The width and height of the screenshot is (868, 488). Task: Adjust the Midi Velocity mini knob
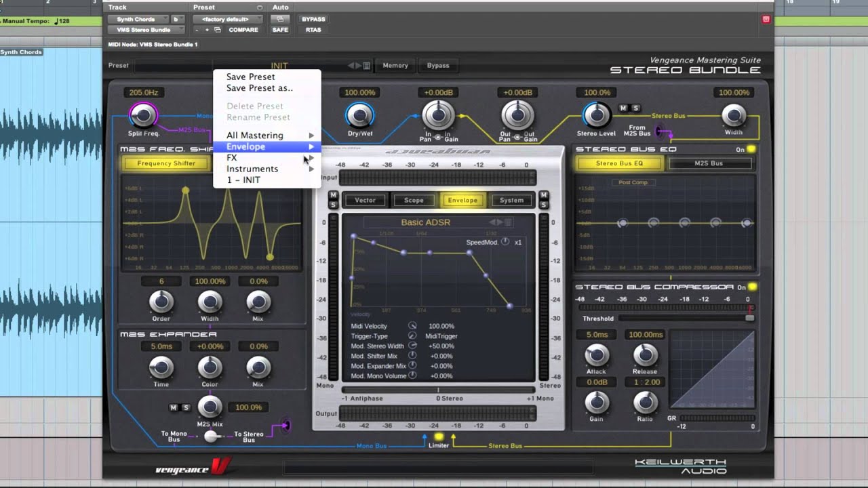tap(412, 326)
